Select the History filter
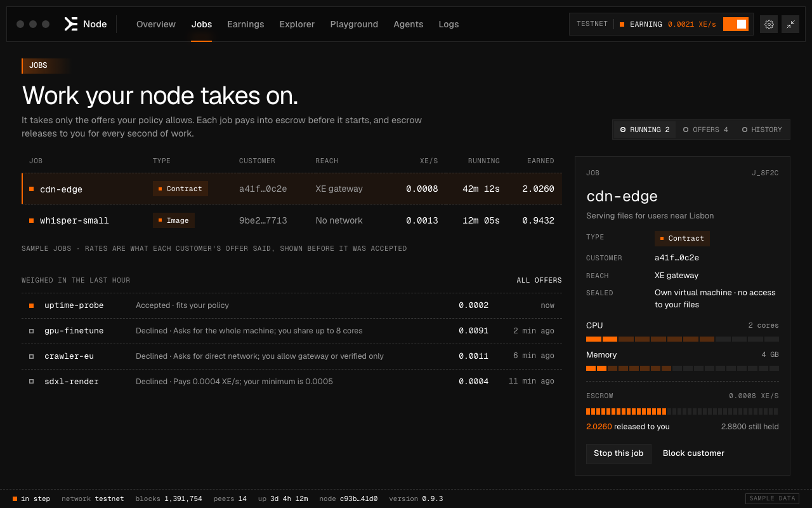 pos(762,130)
